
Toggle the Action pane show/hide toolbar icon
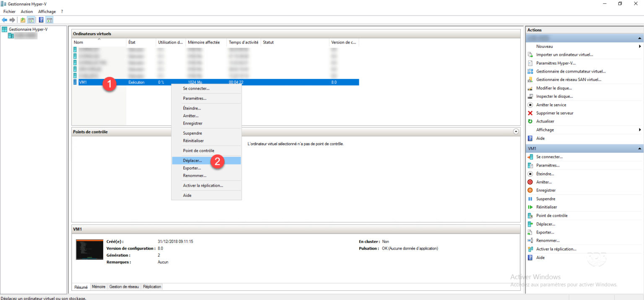pyautogui.click(x=49, y=20)
